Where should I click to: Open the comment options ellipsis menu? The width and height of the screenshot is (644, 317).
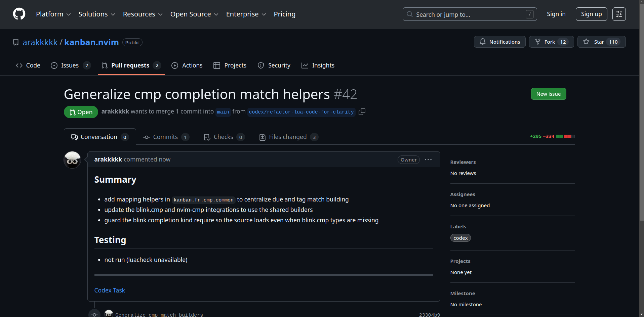point(428,160)
